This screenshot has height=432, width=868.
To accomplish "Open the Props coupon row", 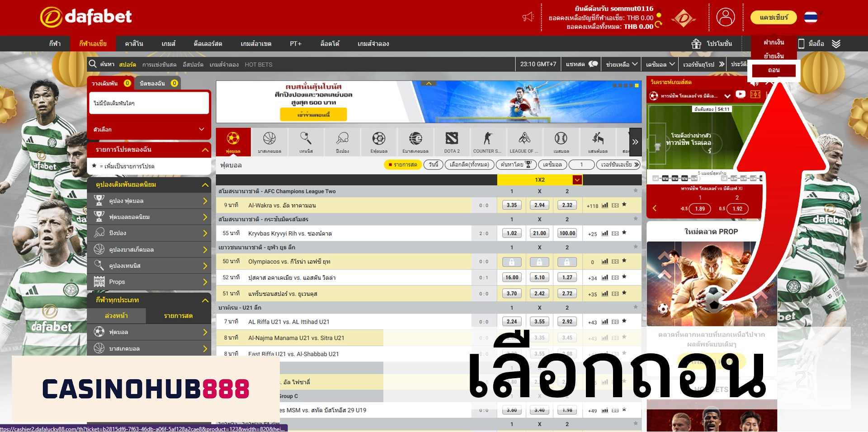I will pos(149,282).
